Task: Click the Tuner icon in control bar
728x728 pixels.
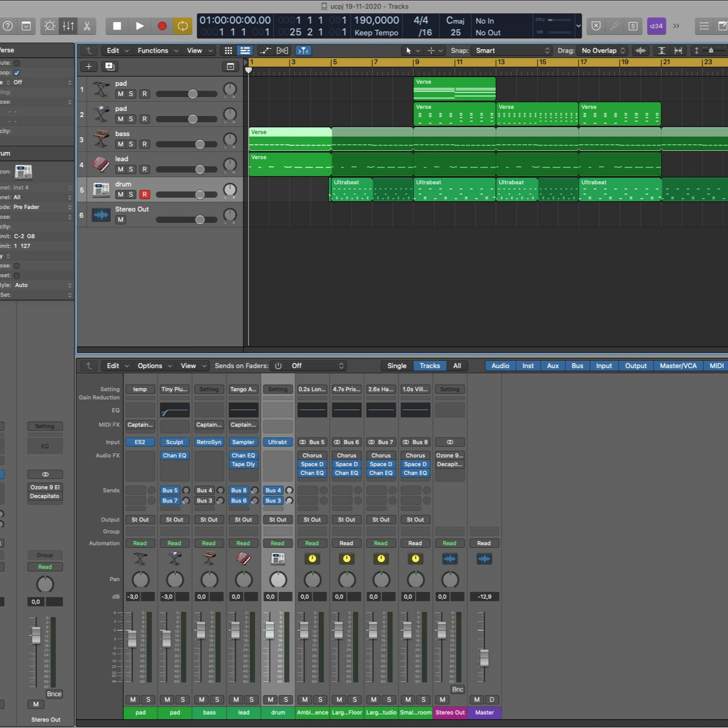Action: (615, 26)
